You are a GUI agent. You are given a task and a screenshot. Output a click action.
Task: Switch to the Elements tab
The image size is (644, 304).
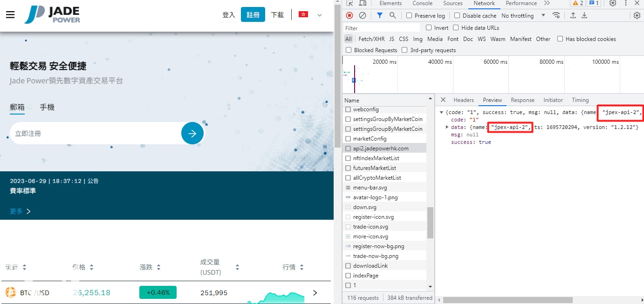391,3
